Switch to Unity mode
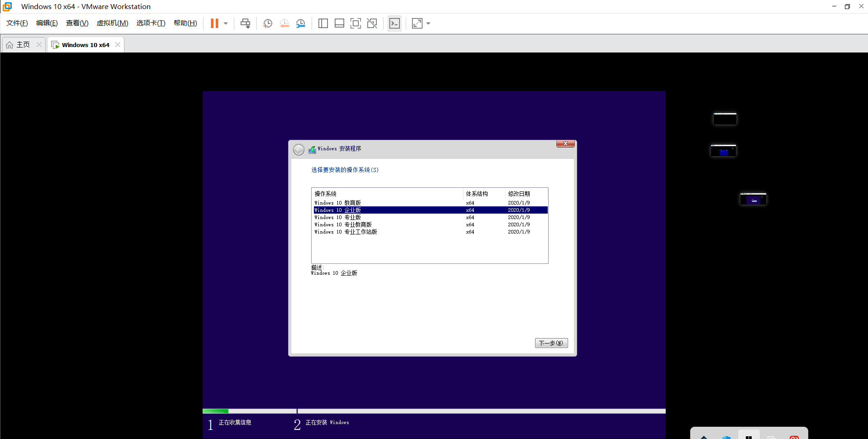 (x=372, y=24)
